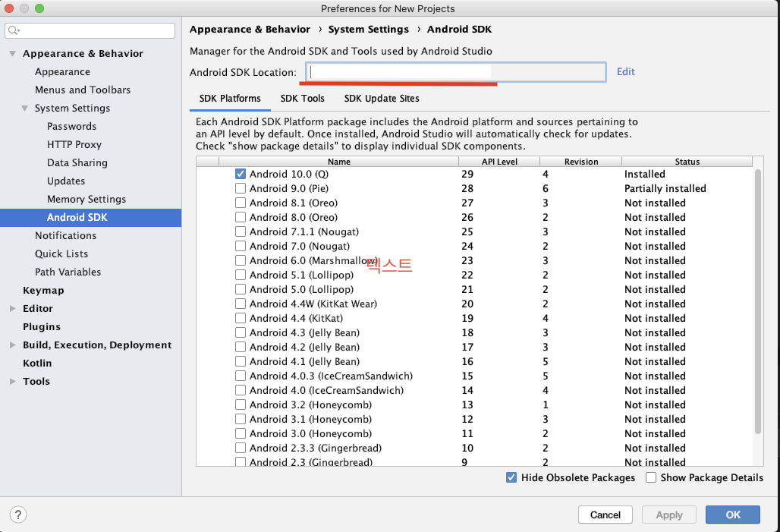Expand the Tools section arrow
Viewport: 780px width, 532px height.
(12, 381)
